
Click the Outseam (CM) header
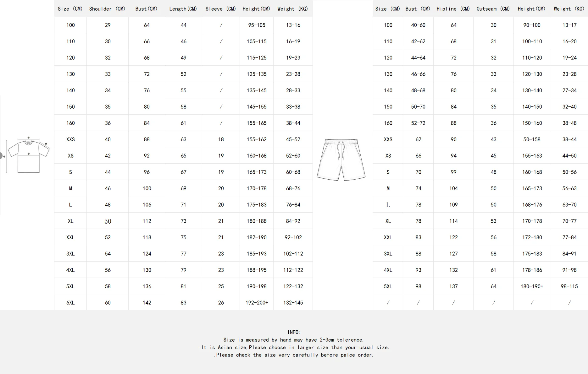click(493, 9)
